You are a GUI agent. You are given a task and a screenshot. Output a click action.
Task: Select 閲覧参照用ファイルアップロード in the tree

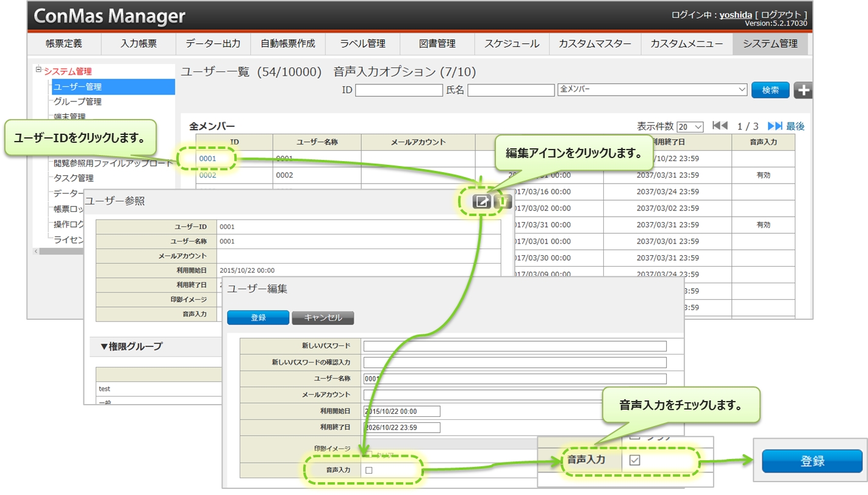tap(113, 163)
